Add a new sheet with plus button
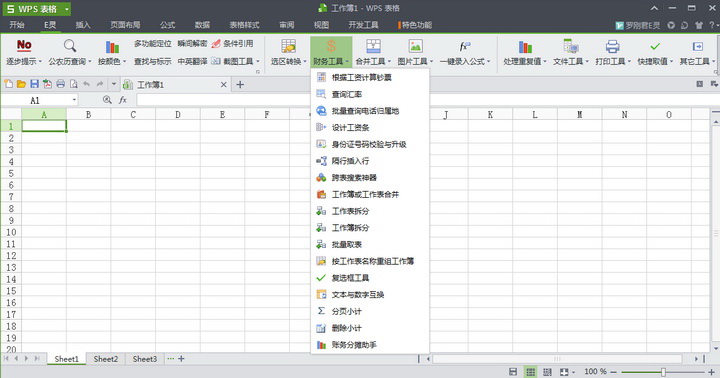This screenshot has width=720, height=378. coord(181,359)
